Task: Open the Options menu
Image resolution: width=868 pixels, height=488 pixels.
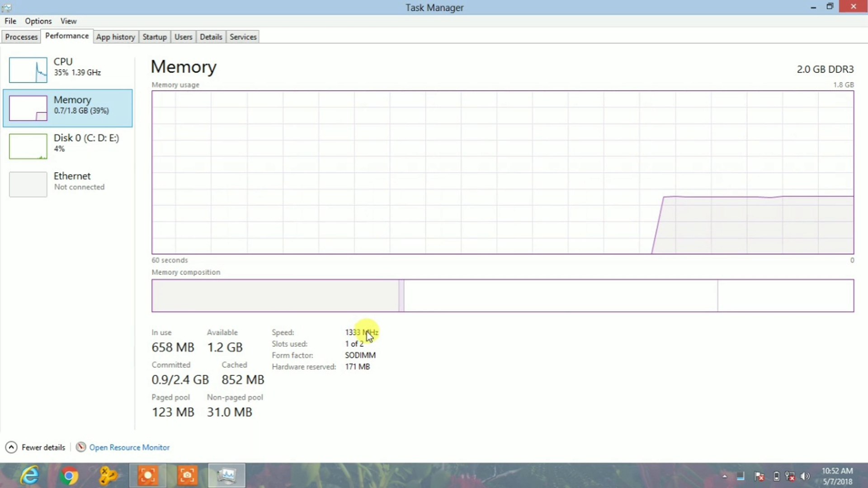Action: coord(38,21)
